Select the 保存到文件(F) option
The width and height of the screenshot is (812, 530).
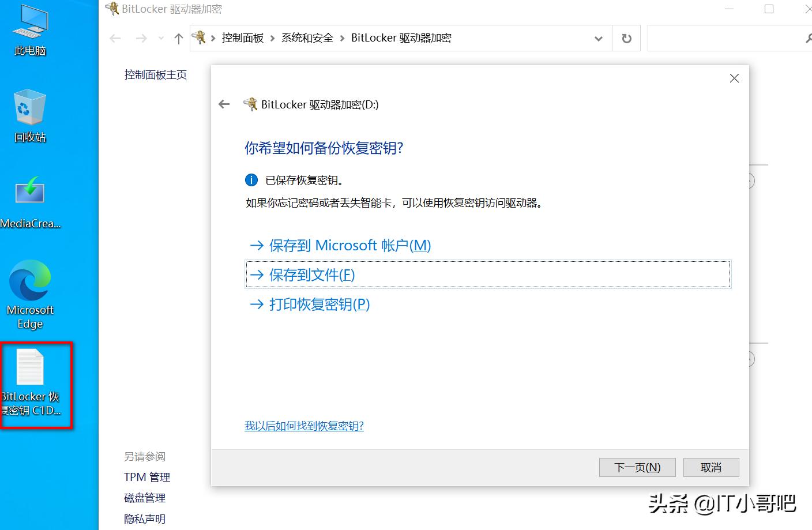pyautogui.click(x=311, y=275)
